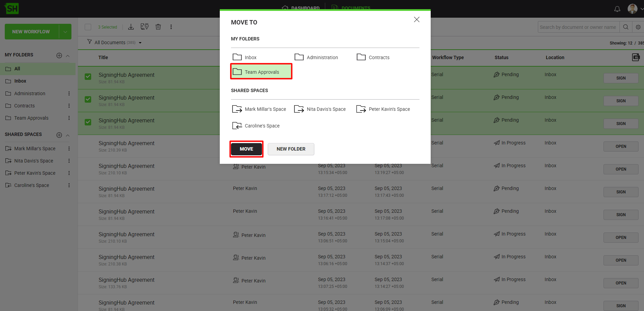Click the search magnifier icon
This screenshot has height=311, width=644.
click(626, 27)
